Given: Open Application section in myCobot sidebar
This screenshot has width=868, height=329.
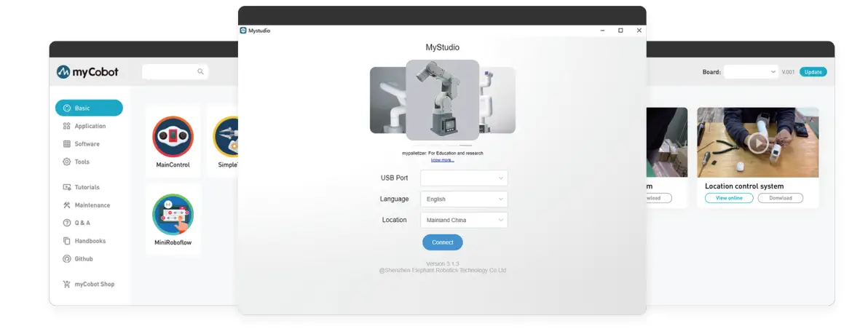Looking at the screenshot, I should [x=84, y=126].
